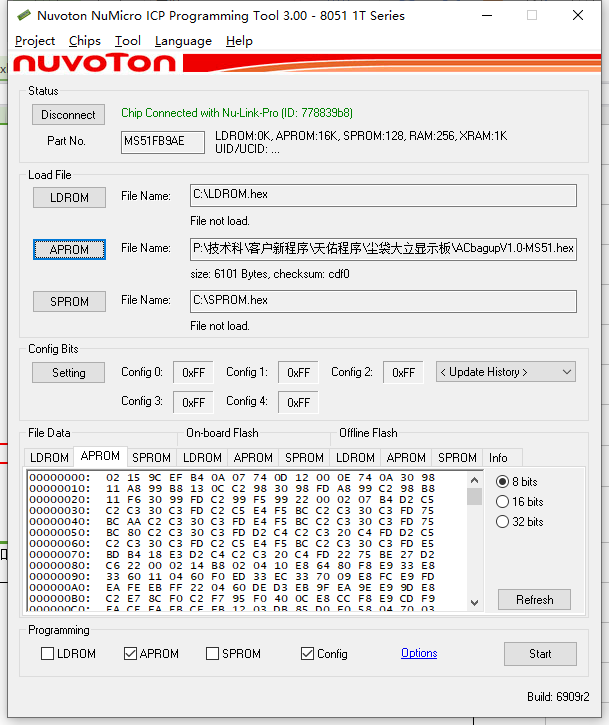The image size is (609, 725).
Task: Minimize the ICP Programming Tool window
Action: click(x=487, y=15)
